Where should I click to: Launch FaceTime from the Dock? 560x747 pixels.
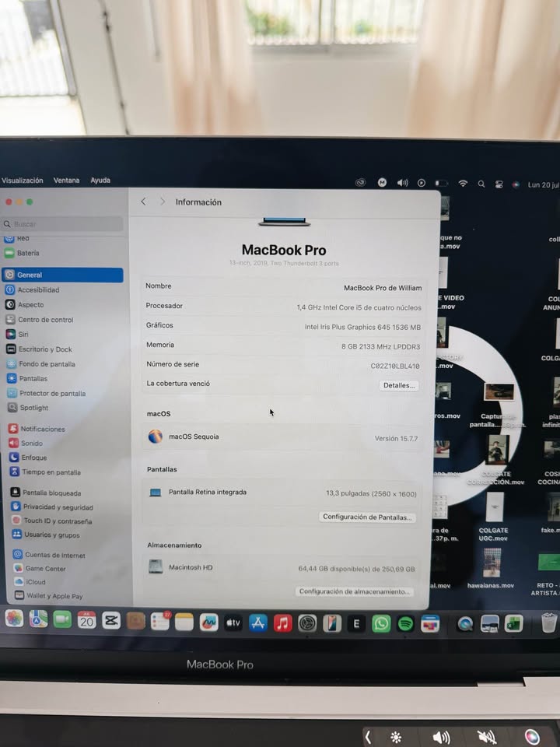tap(62, 619)
